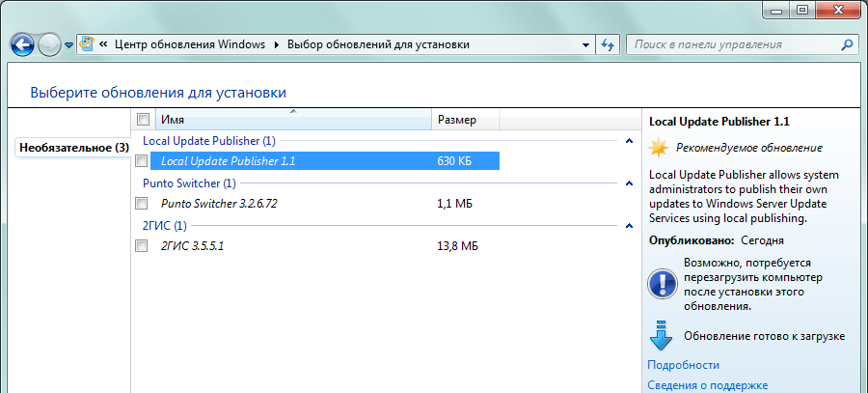Open the address bar chevron overflow menu
The image size is (868, 393).
click(x=103, y=44)
